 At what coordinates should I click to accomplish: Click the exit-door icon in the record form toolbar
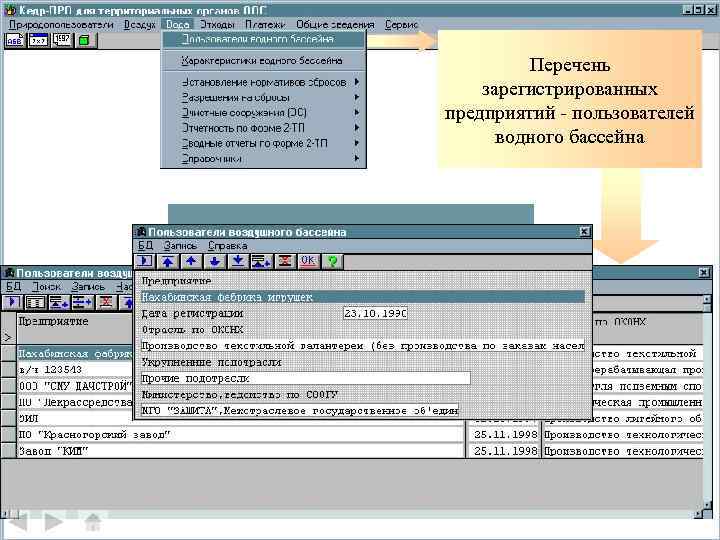(x=145, y=261)
